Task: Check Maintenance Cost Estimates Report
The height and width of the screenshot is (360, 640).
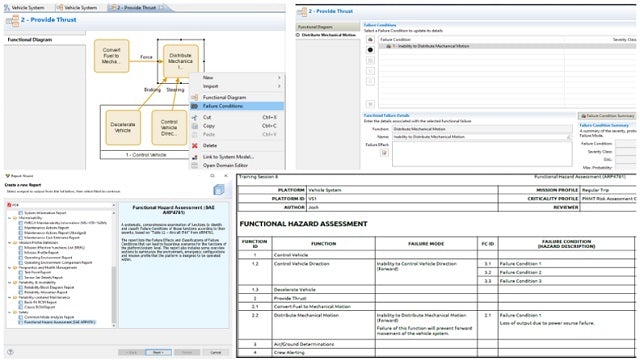Action: (21, 238)
